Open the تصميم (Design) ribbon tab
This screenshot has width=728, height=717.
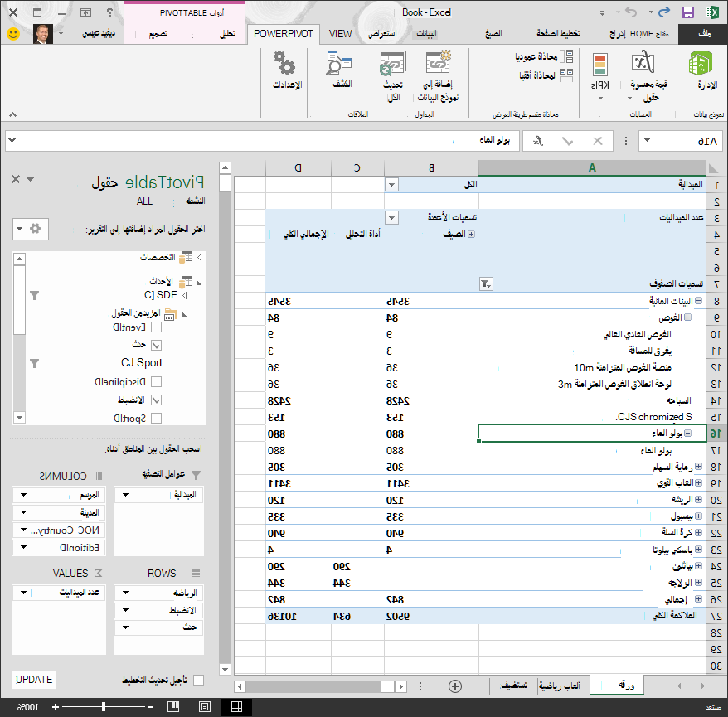tap(158, 34)
